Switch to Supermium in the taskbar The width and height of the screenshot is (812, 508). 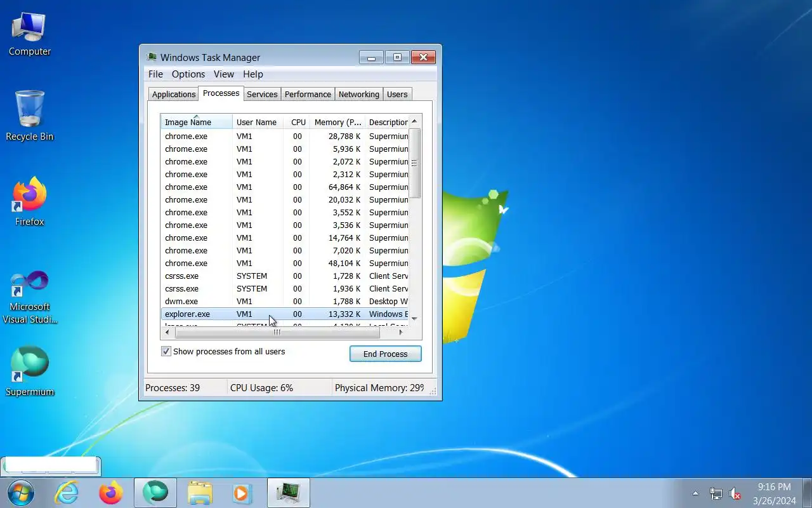coord(155,493)
